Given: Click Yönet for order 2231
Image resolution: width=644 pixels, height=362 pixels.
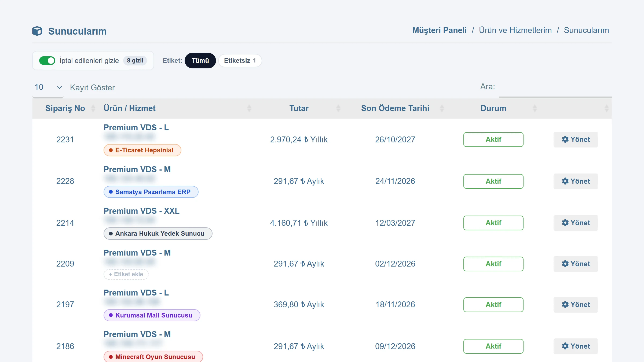Looking at the screenshot, I should coord(576,139).
